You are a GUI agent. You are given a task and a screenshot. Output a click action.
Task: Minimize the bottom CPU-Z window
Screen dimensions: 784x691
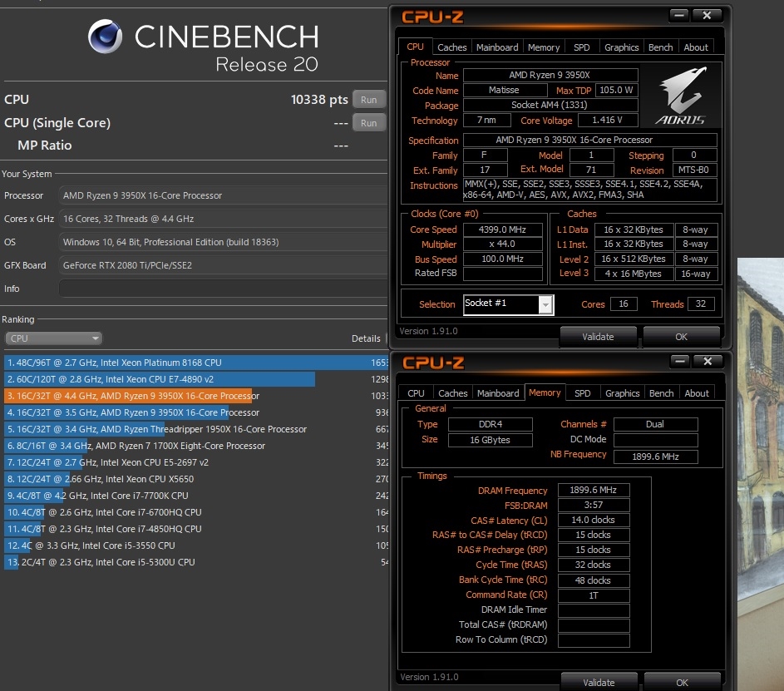pyautogui.click(x=680, y=361)
